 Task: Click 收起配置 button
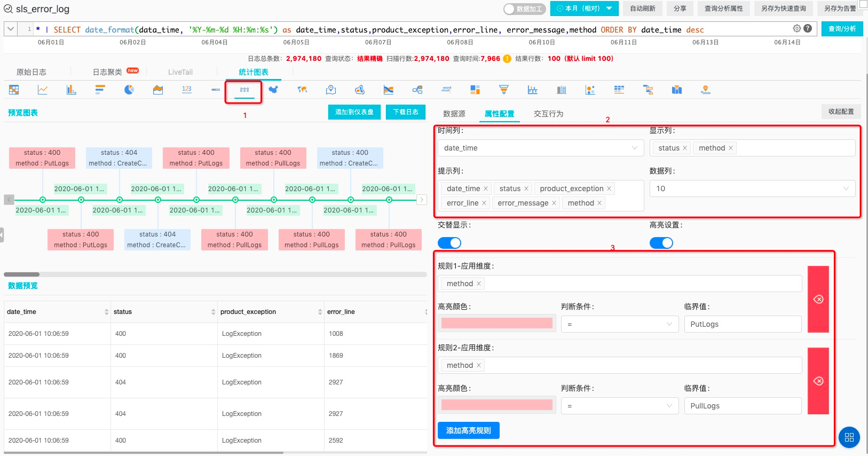coord(841,112)
